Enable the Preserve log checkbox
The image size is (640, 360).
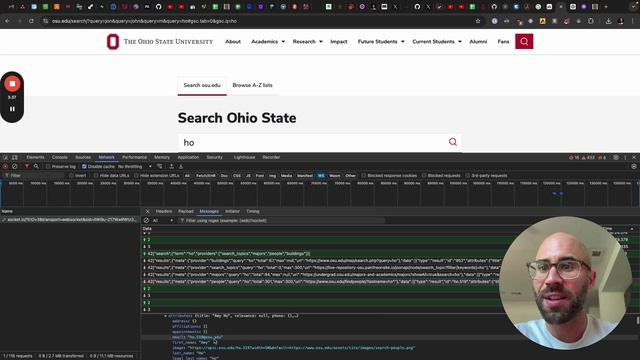[48, 167]
